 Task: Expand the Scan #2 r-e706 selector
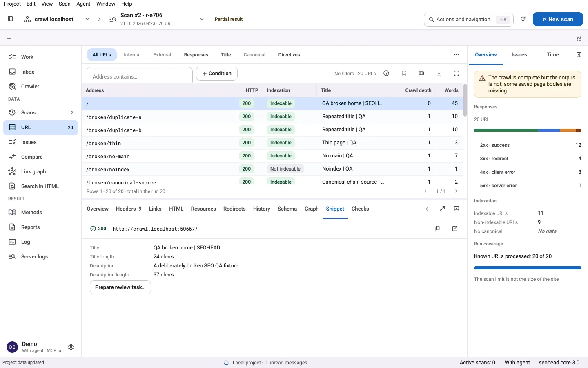[202, 19]
